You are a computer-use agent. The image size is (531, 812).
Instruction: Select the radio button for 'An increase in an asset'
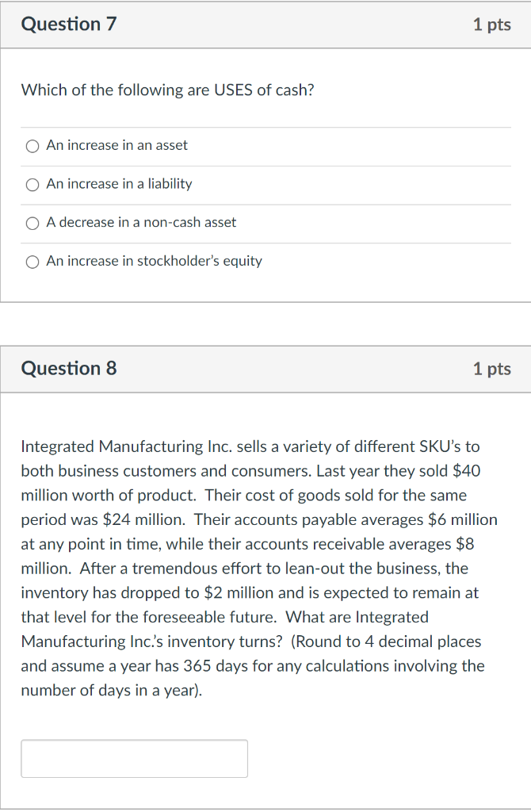pyautogui.click(x=32, y=146)
